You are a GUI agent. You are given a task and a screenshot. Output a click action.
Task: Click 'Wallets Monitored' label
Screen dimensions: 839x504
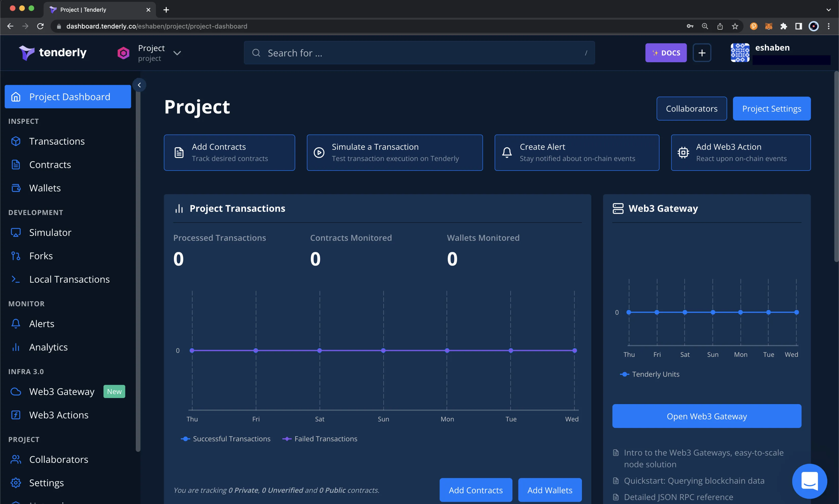[483, 238]
